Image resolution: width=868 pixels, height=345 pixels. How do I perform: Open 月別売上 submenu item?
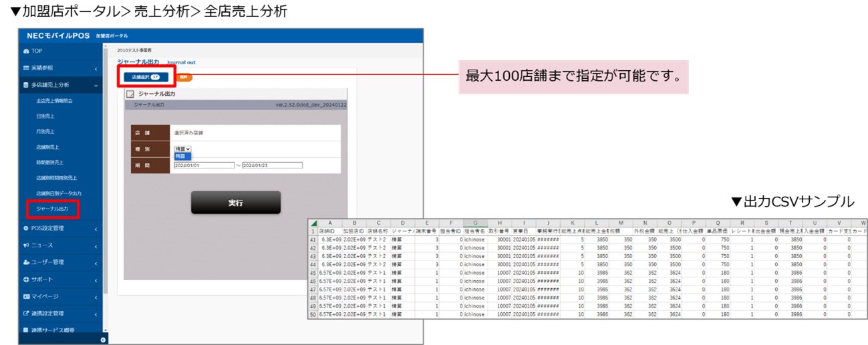click(x=45, y=132)
